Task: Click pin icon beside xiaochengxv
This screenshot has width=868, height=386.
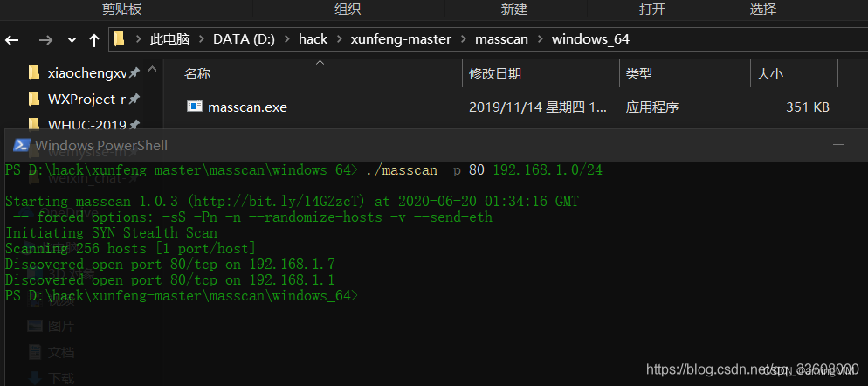Action: (x=134, y=72)
